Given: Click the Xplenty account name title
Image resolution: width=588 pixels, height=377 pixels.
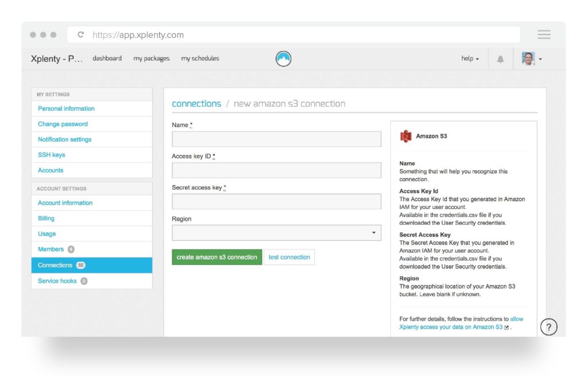Looking at the screenshot, I should point(57,59).
